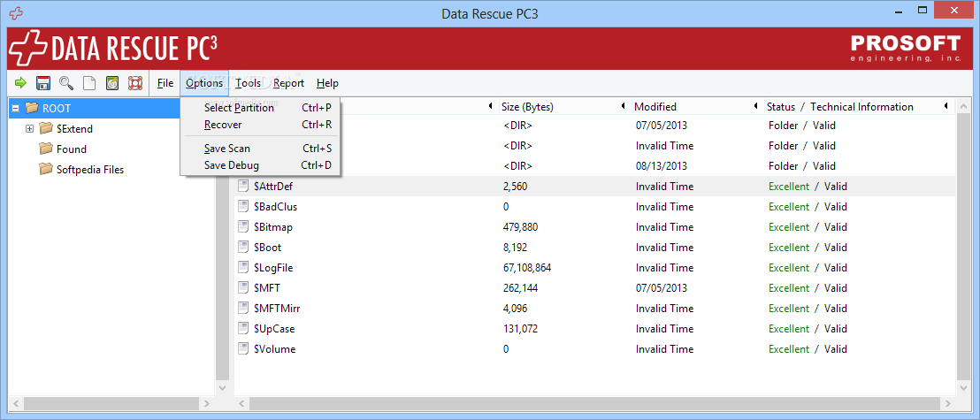Click the Modified column header
The width and height of the screenshot is (980, 420).
[655, 106]
